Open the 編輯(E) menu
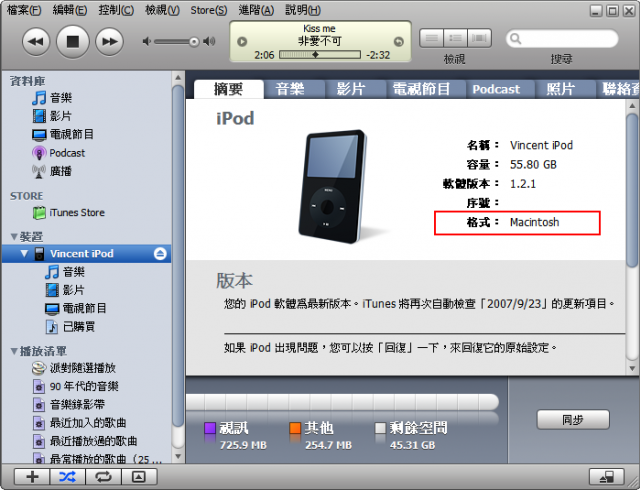This screenshot has height=490, width=640. pyautogui.click(x=70, y=10)
